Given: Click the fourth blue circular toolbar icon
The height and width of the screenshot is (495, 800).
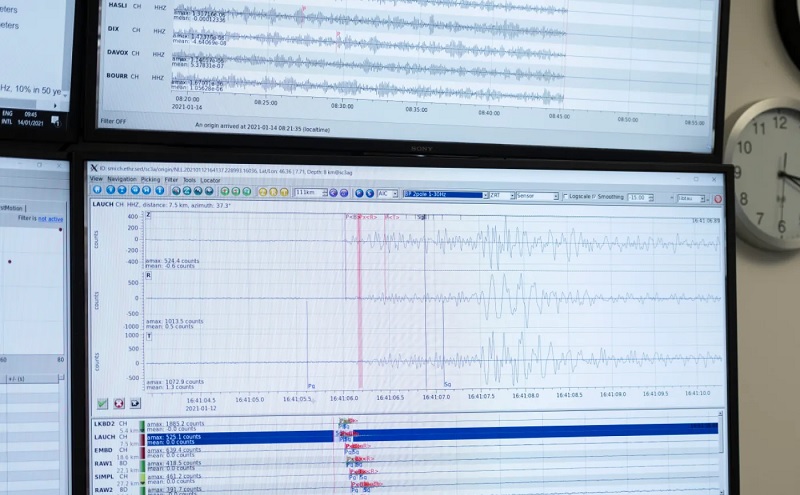Looking at the screenshot, I should click(135, 190).
